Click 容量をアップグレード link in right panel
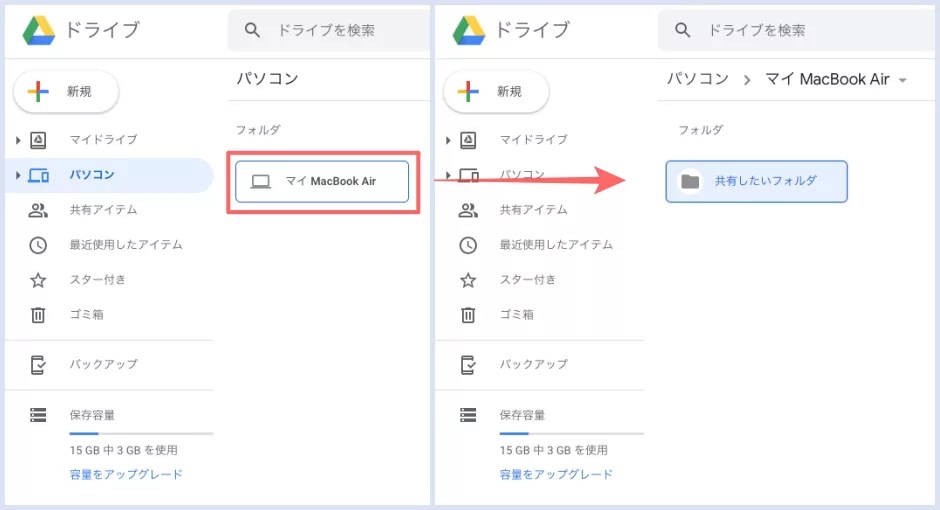 pos(556,474)
